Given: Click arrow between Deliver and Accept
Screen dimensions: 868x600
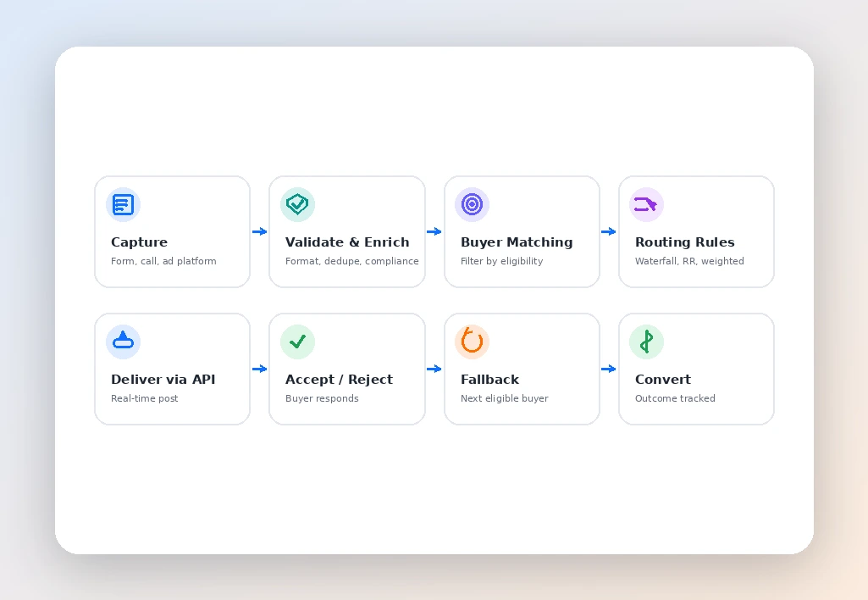Looking at the screenshot, I should (260, 369).
